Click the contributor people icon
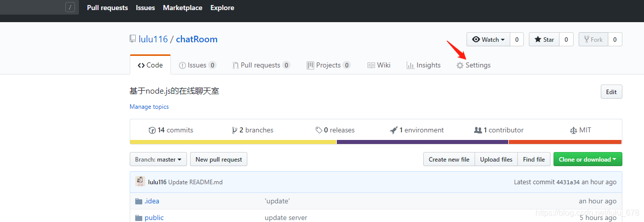The height and width of the screenshot is (222, 644). [478, 130]
